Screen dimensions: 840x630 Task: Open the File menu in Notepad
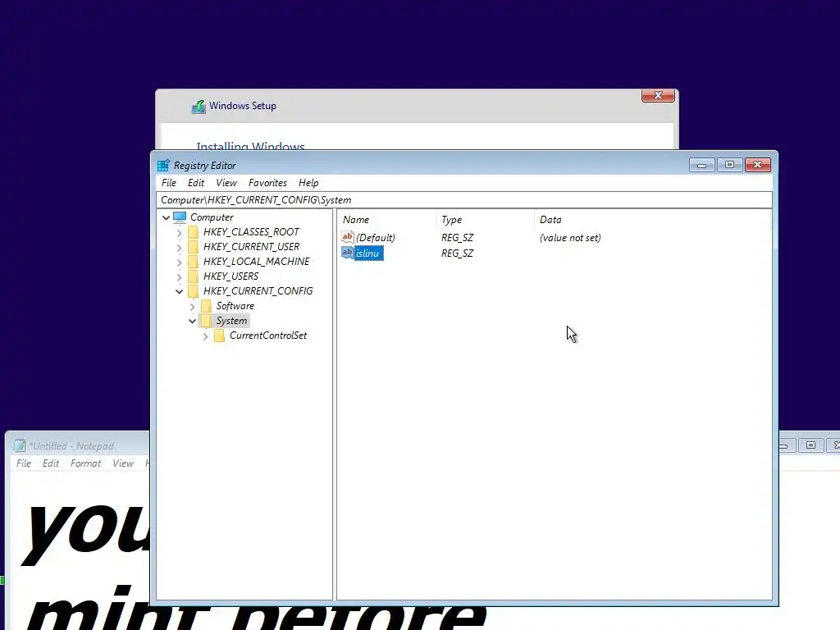click(x=24, y=463)
